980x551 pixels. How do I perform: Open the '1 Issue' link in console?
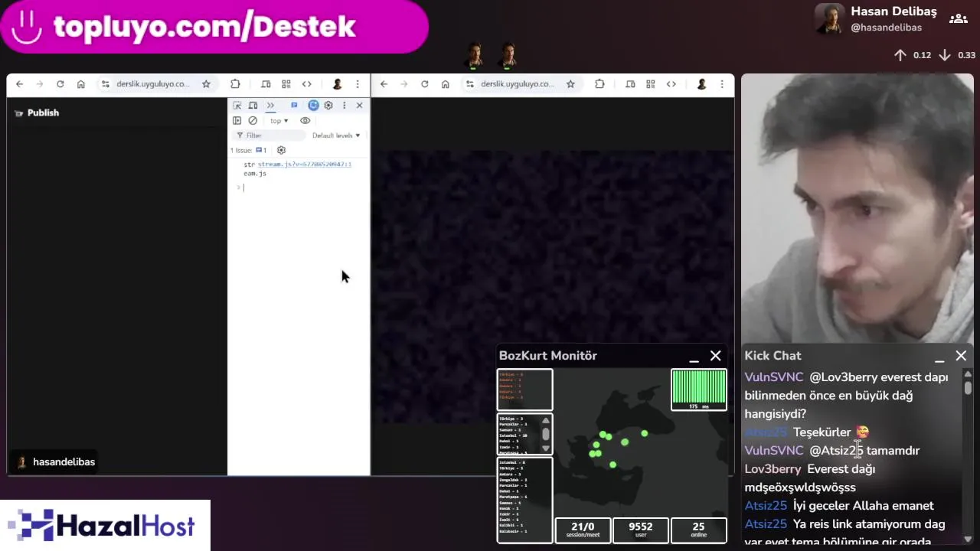248,151
